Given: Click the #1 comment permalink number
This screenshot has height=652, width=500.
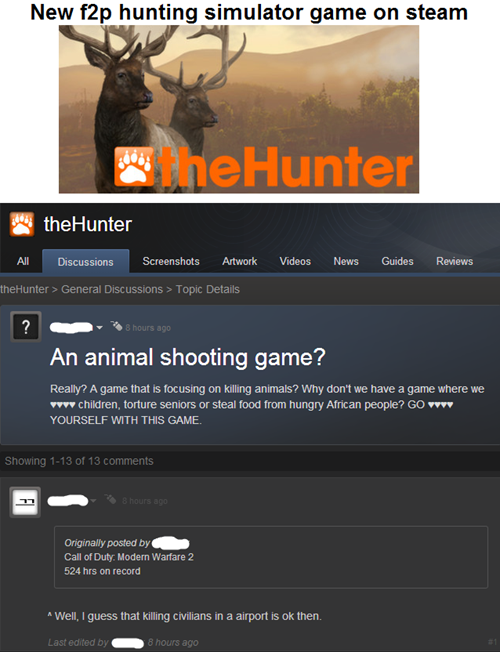Looking at the screenshot, I should pos(492,642).
